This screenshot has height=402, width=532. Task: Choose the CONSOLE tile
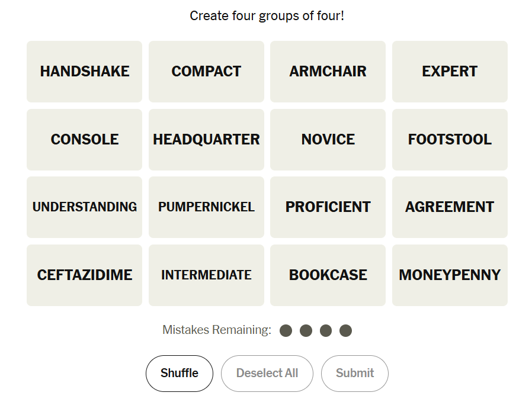coord(85,140)
